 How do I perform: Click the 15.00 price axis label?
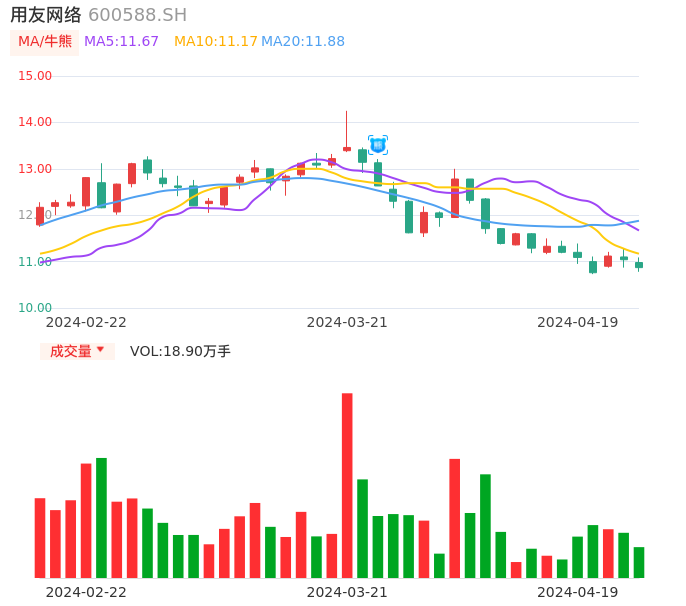[35, 76]
